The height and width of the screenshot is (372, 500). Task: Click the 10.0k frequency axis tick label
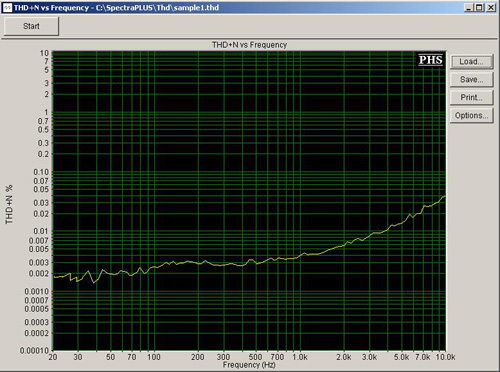tap(445, 357)
